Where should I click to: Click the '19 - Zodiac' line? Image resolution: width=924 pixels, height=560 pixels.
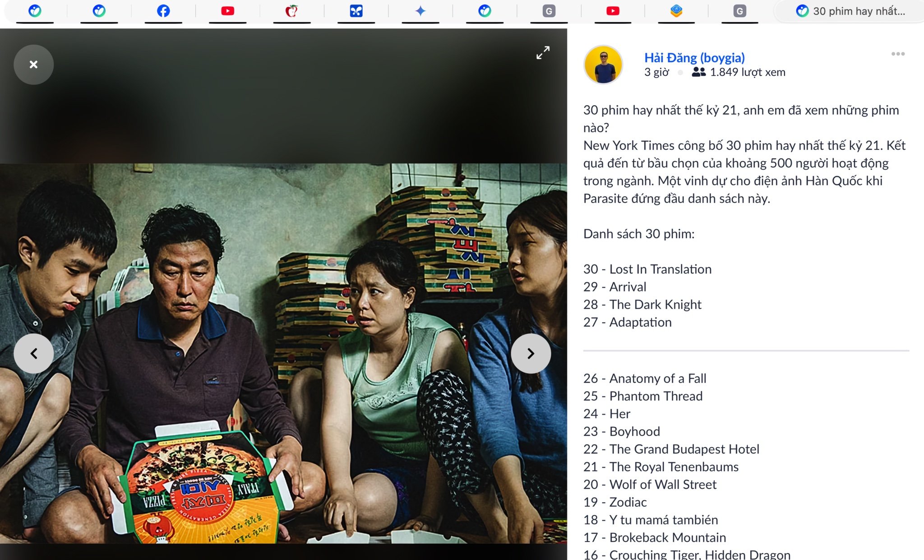pos(615,502)
